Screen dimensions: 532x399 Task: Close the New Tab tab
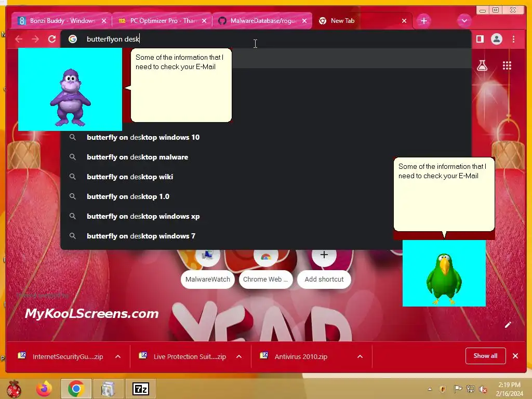[x=404, y=21]
